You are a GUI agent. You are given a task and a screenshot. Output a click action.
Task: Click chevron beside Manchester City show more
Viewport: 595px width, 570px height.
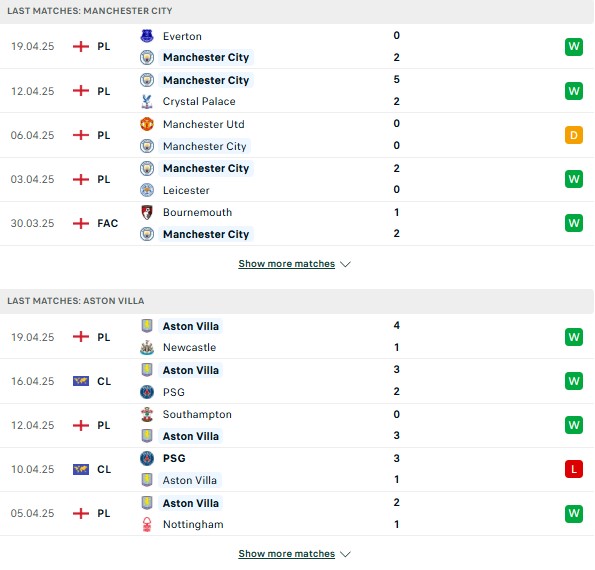[x=345, y=264]
